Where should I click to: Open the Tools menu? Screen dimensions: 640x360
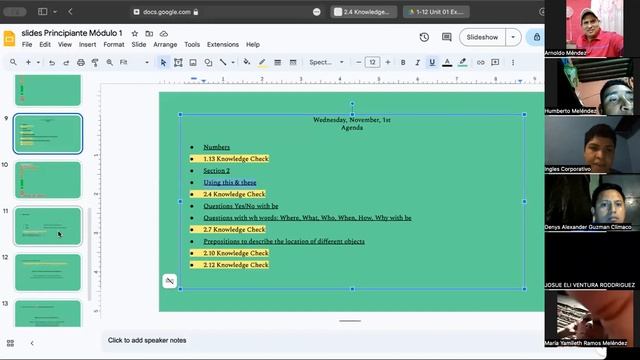tap(192, 44)
